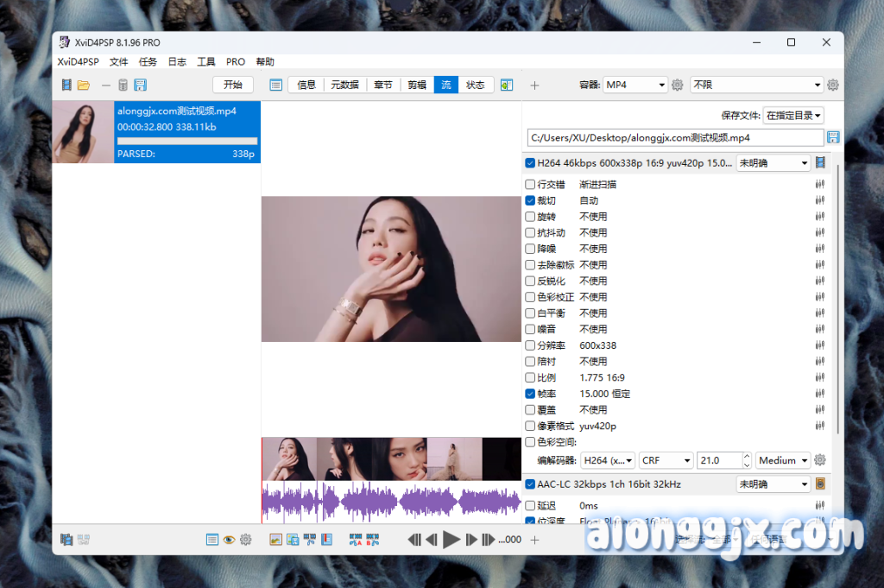Viewport: 884px width, 588px height.
Task: Switch to the 剪辑 (clip) tab
Action: coord(417,85)
